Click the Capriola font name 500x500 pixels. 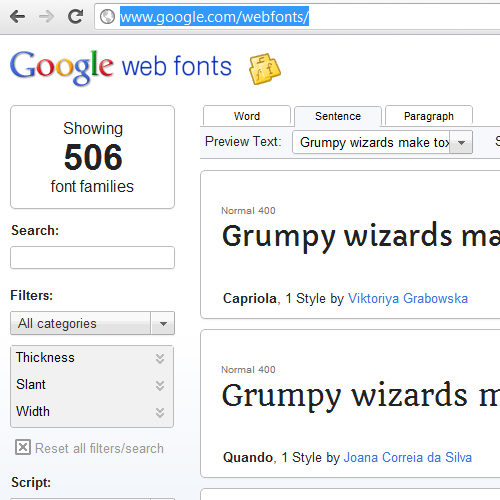pyautogui.click(x=250, y=299)
